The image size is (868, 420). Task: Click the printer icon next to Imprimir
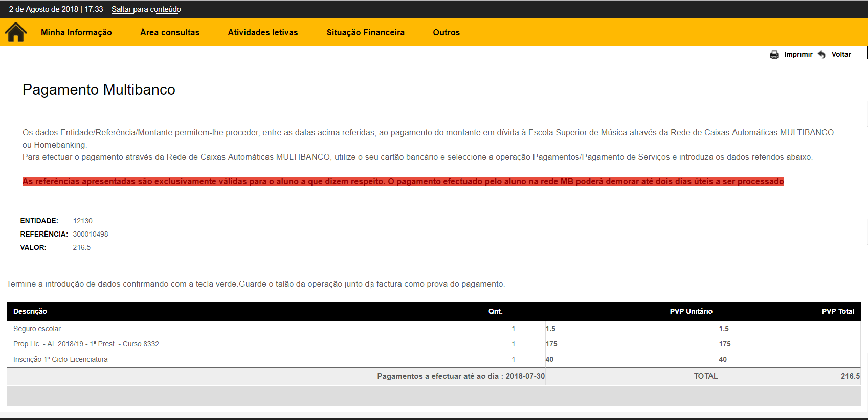point(774,55)
